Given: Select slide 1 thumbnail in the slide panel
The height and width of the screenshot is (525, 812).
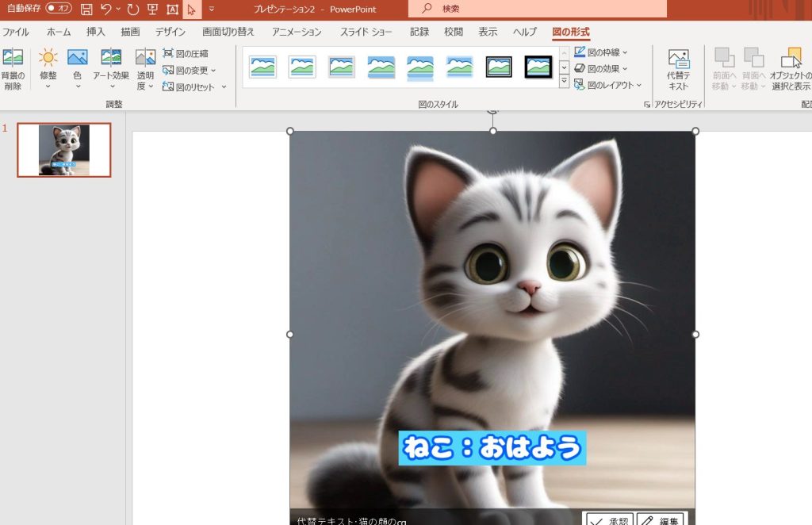Looking at the screenshot, I should [x=64, y=150].
